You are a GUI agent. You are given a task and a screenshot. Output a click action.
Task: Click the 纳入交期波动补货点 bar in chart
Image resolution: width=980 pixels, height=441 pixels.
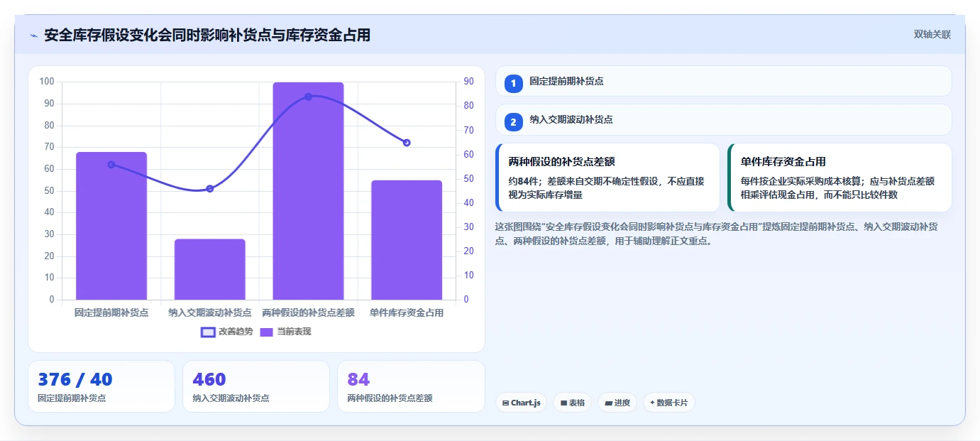[210, 269]
